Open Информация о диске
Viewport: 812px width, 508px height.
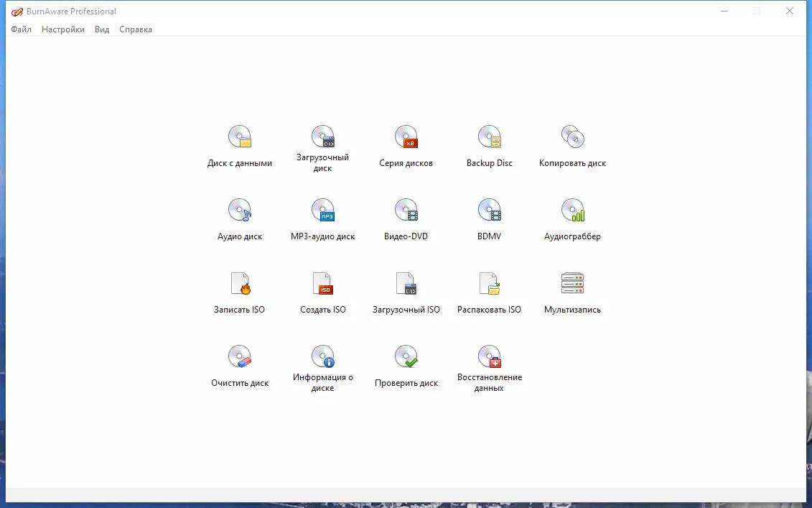click(322, 356)
